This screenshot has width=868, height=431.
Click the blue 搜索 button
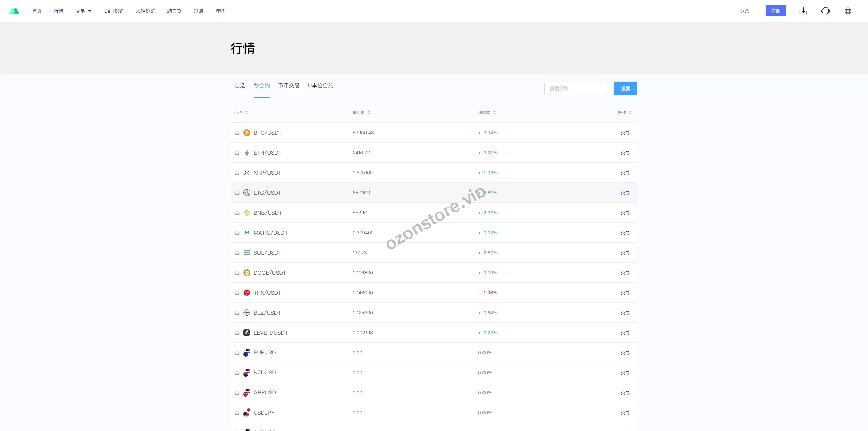click(x=625, y=89)
